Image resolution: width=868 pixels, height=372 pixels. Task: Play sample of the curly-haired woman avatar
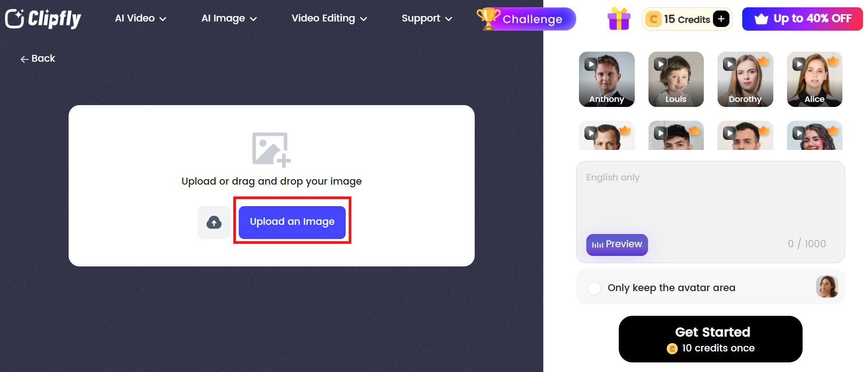799,133
